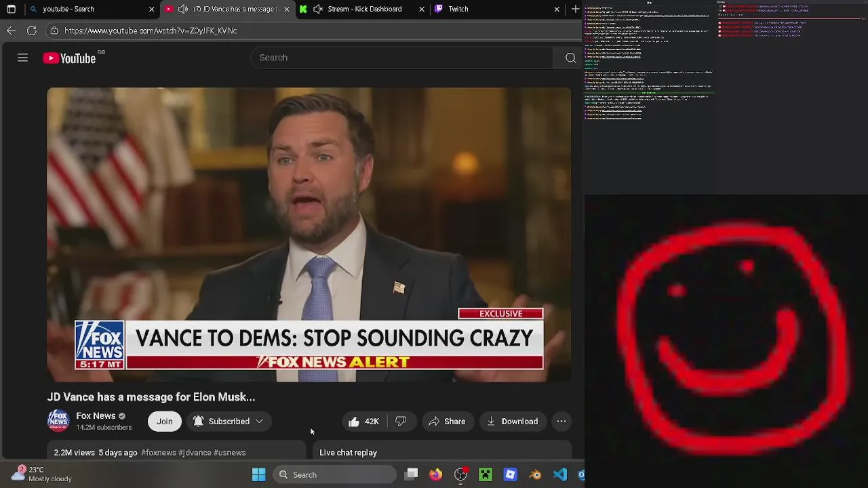Open the browser tab actions menu

coord(11,9)
